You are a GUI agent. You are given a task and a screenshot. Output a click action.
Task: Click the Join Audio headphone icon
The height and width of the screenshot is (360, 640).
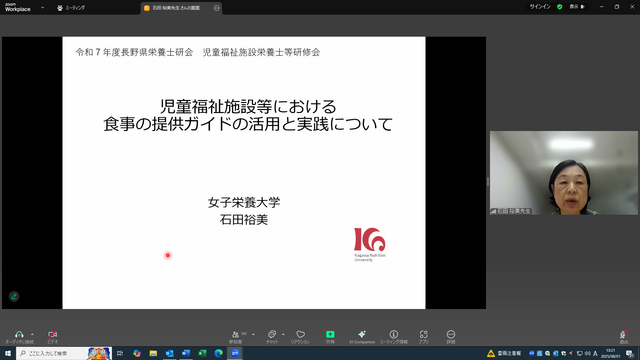pos(19,337)
